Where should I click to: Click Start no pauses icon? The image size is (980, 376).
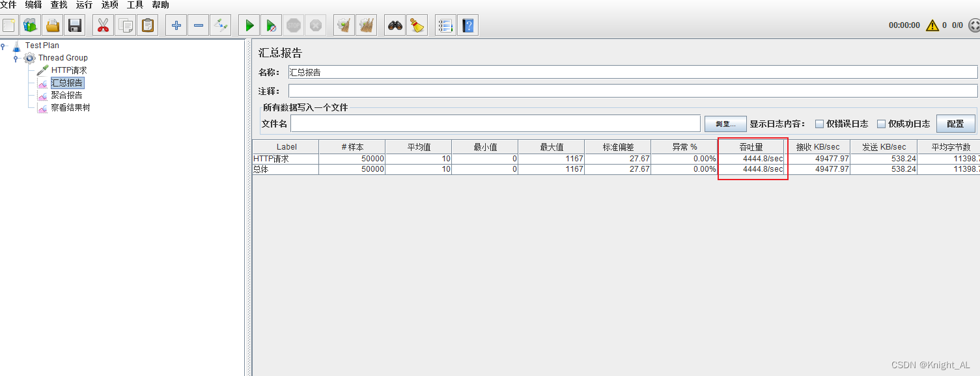[271, 25]
